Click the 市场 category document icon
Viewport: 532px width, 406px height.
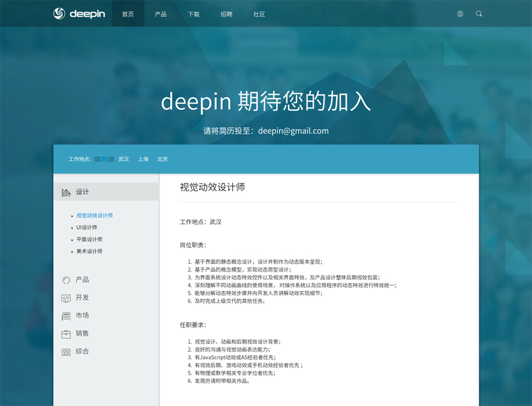tap(66, 316)
